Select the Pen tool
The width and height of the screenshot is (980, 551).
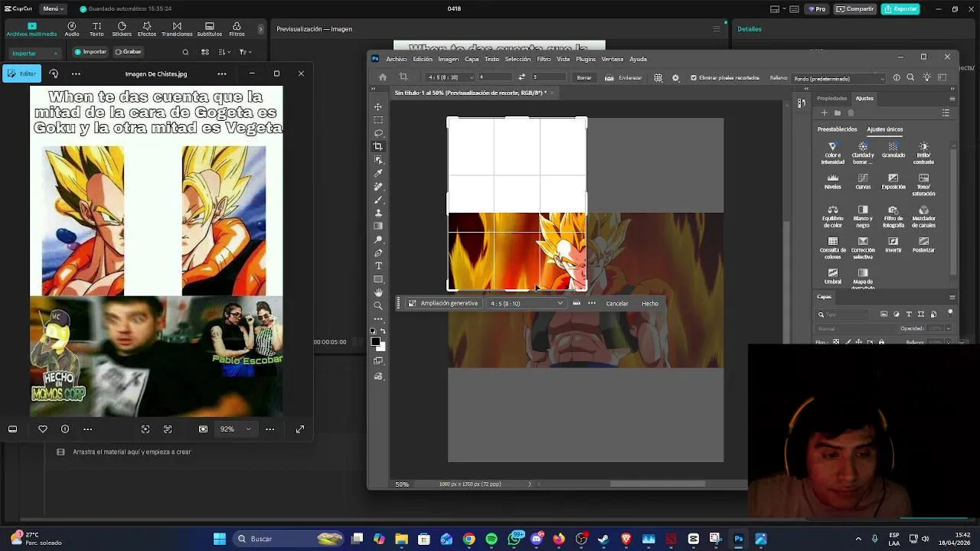point(378,253)
